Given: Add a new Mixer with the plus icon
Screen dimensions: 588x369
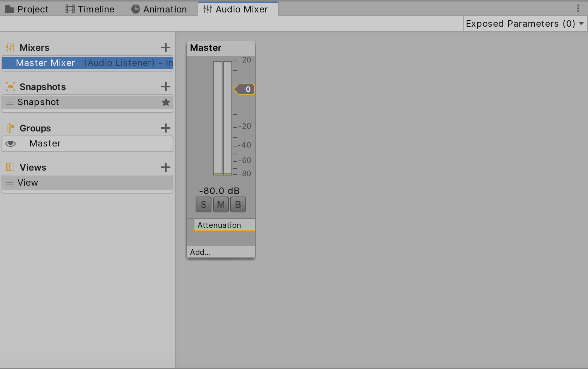Looking at the screenshot, I should (166, 47).
